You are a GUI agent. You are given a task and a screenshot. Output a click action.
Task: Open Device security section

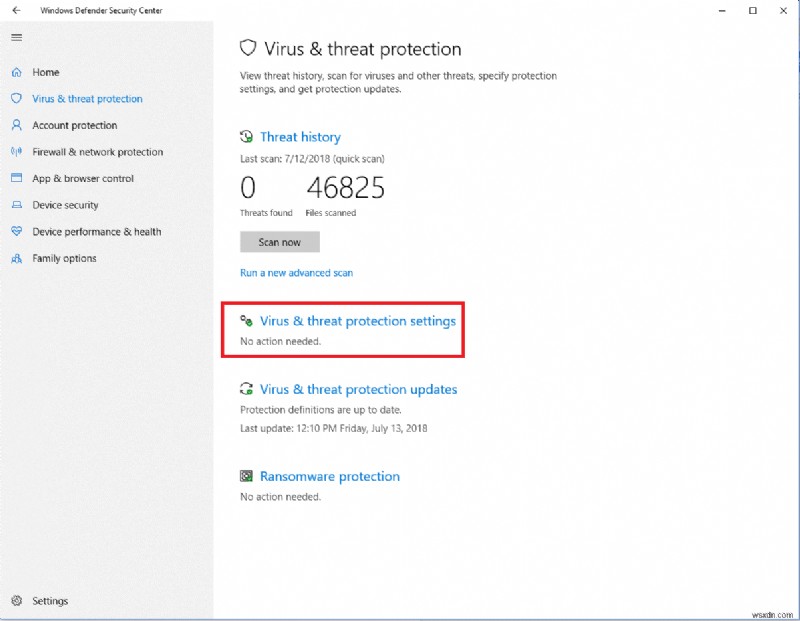click(x=65, y=205)
